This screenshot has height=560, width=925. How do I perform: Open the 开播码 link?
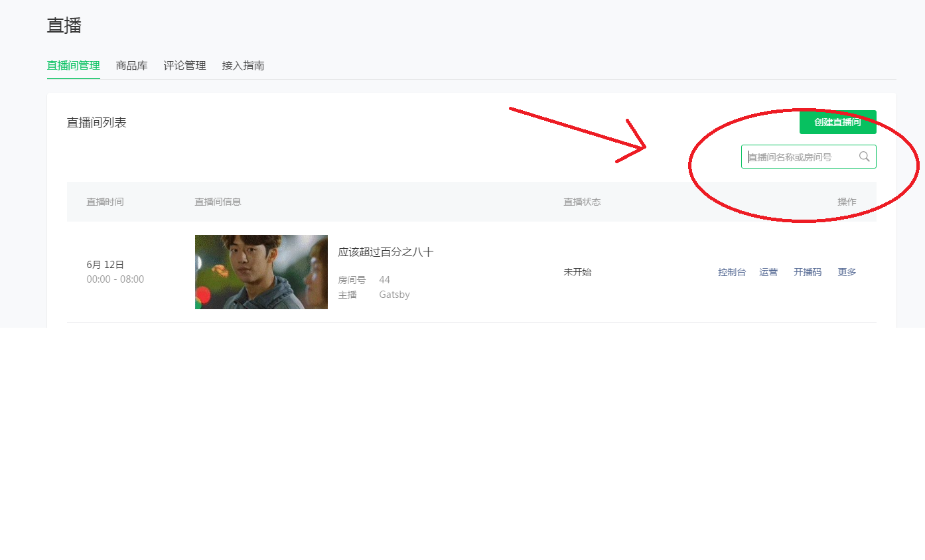click(x=807, y=272)
